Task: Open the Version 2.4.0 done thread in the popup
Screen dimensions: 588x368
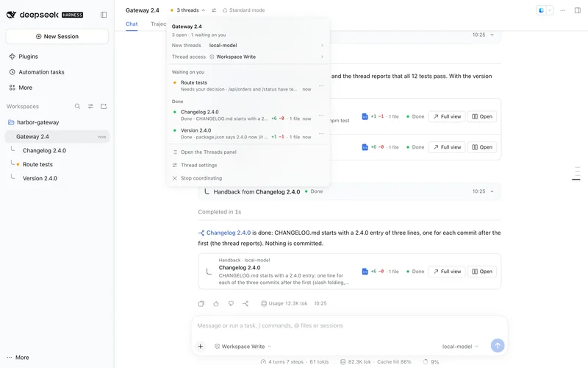Action: coord(242,133)
